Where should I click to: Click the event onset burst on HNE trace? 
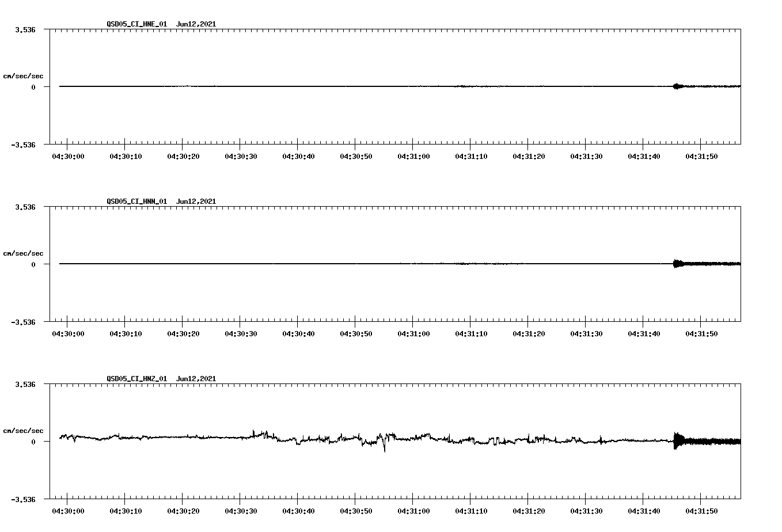click(x=678, y=86)
